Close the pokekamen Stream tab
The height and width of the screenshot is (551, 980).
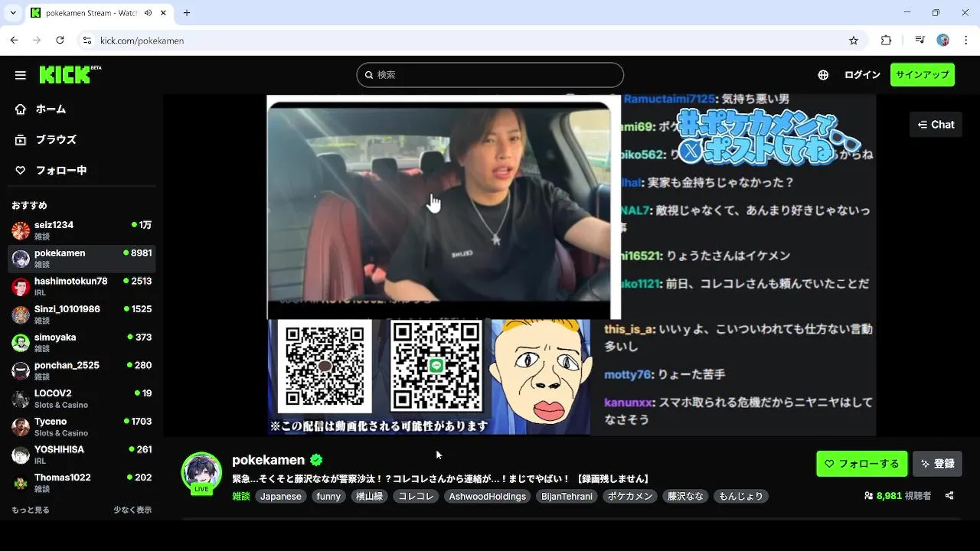click(163, 13)
